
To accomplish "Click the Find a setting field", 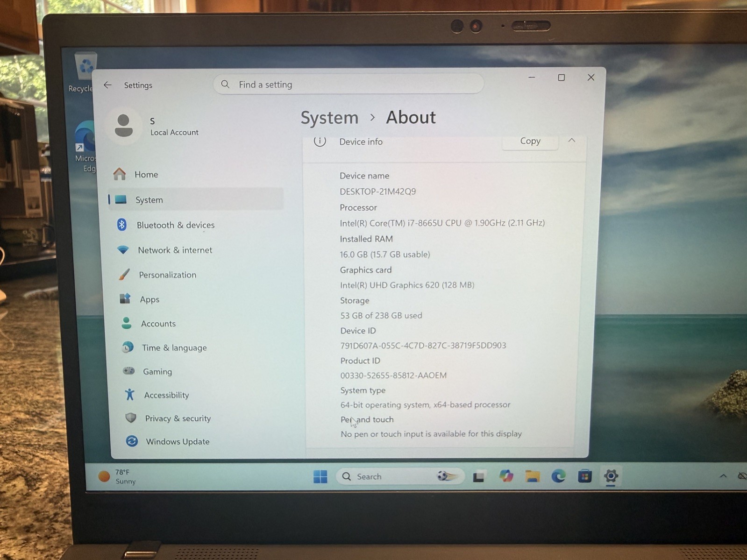I will click(x=349, y=84).
